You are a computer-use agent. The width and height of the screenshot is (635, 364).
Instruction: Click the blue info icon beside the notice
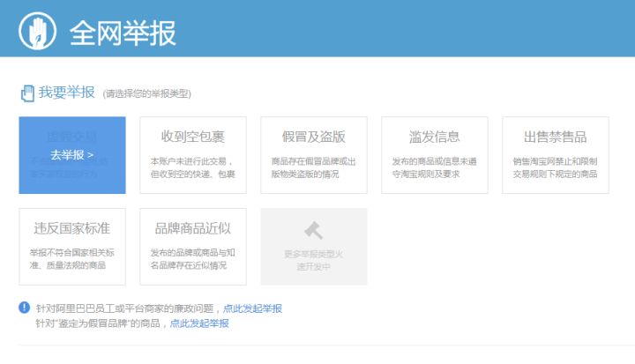[x=24, y=308]
